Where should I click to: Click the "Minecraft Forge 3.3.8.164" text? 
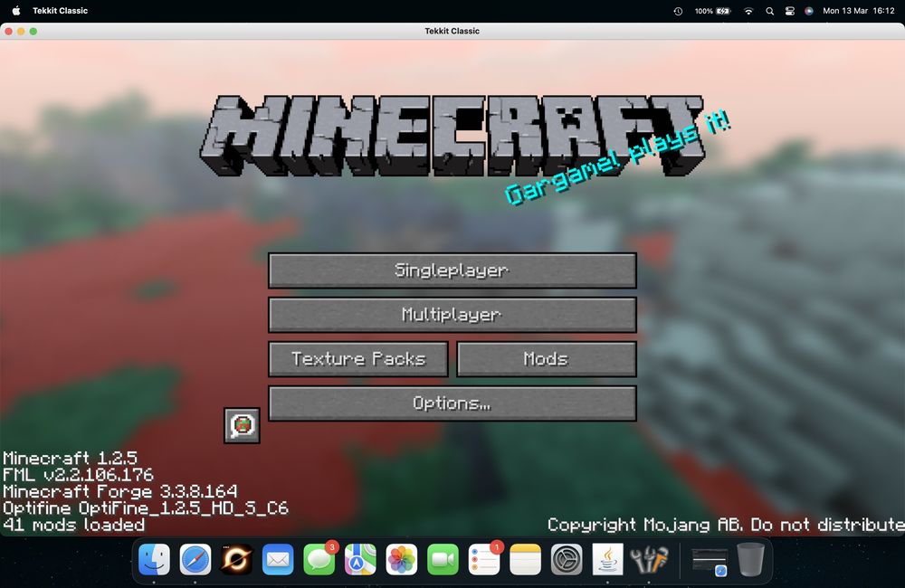119,491
